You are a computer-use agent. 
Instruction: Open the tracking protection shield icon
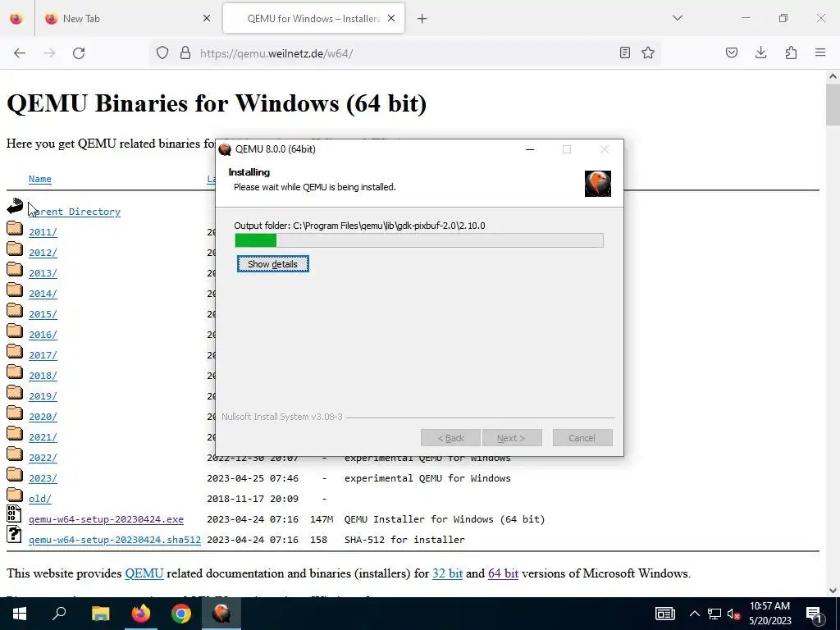point(162,52)
